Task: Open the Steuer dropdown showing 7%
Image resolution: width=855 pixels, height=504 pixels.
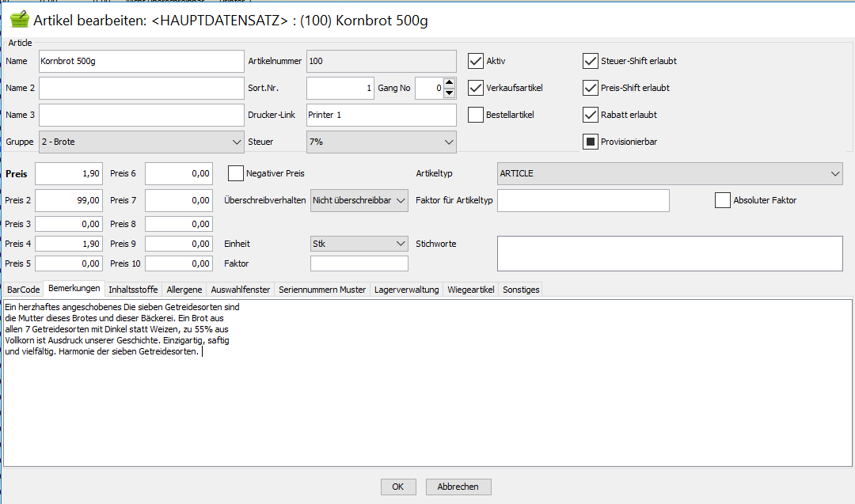Action: [381, 142]
